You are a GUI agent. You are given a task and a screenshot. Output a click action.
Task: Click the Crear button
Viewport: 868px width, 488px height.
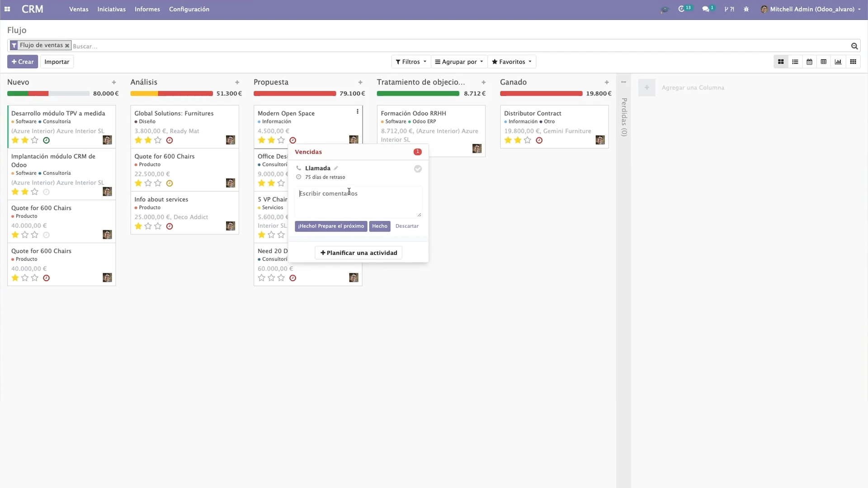pos(23,61)
